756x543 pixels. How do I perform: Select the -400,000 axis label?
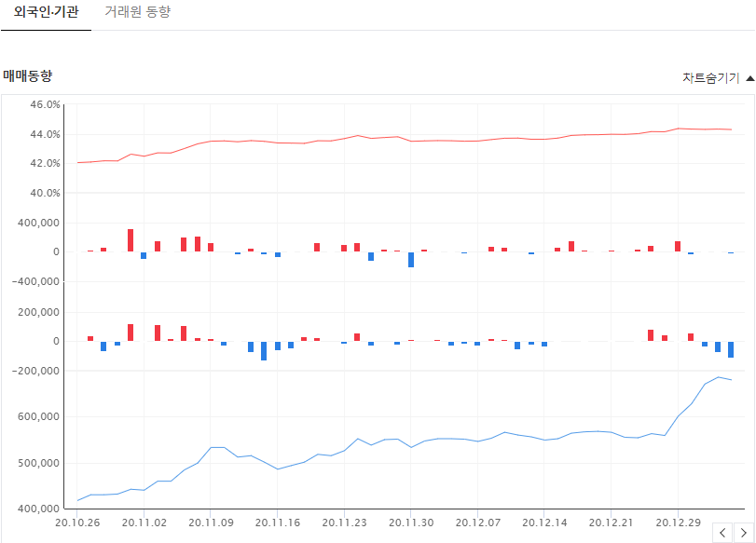point(35,282)
